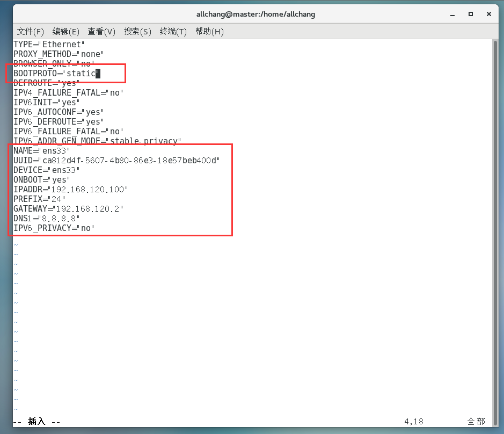Click the window title allchang@master:/home/allchang
504x434 pixels.
pyautogui.click(x=255, y=14)
